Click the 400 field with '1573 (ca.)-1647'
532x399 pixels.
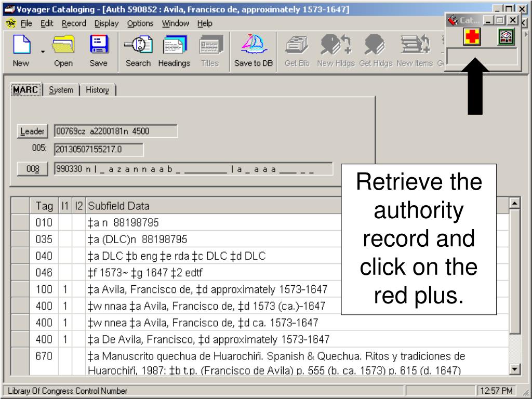click(206, 306)
